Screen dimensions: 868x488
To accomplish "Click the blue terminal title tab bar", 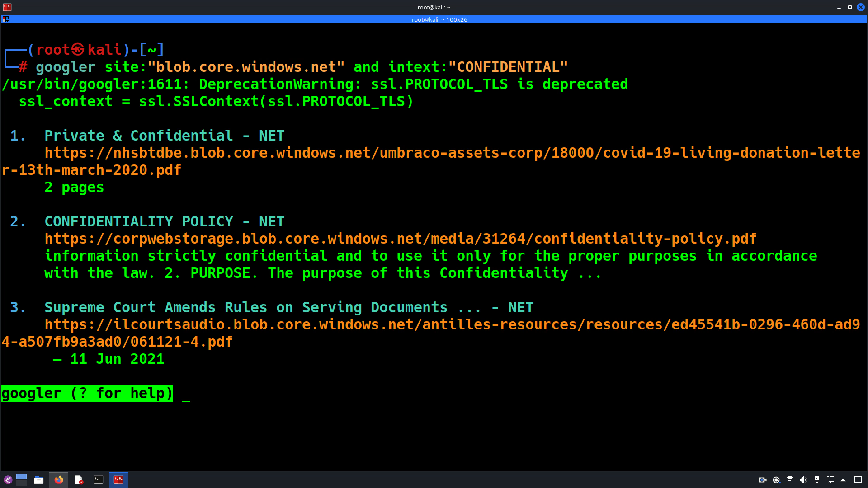I will coord(439,19).
